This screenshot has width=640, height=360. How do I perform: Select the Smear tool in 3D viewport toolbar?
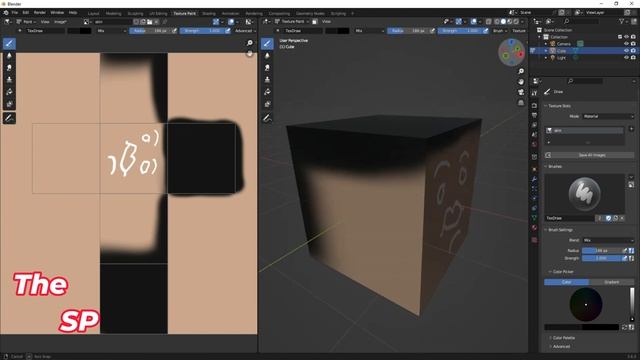(x=267, y=68)
